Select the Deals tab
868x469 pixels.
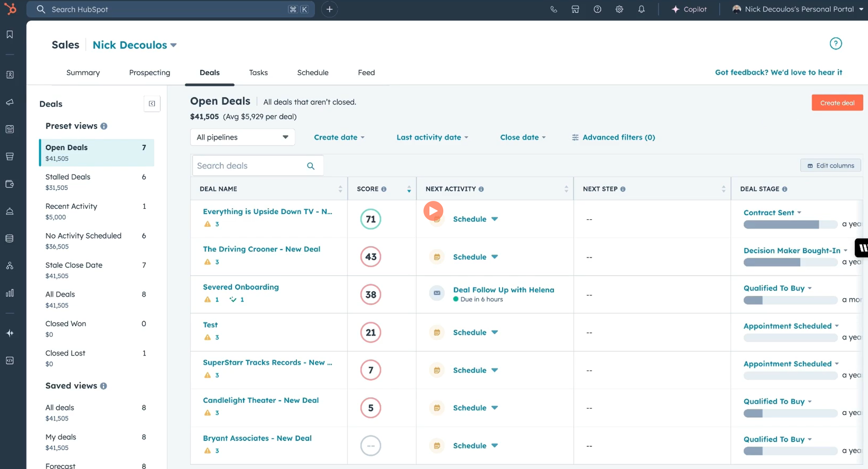tap(210, 73)
